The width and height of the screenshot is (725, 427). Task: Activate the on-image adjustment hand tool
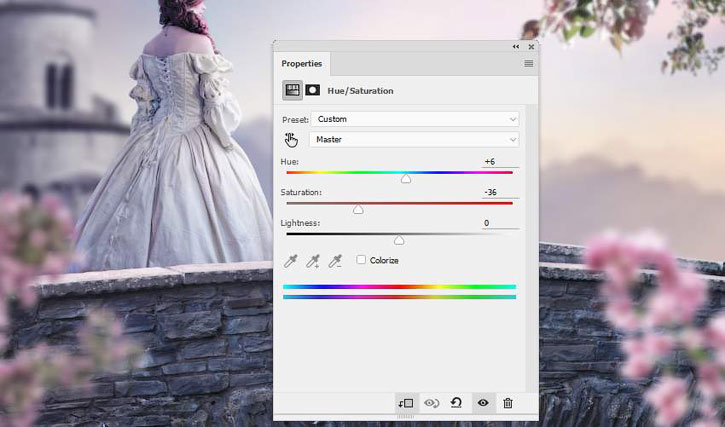(x=291, y=140)
